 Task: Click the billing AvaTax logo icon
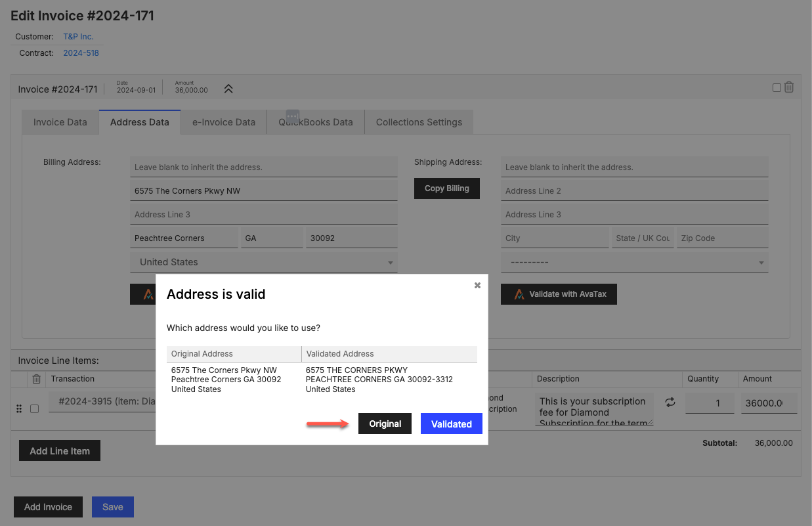(x=149, y=294)
